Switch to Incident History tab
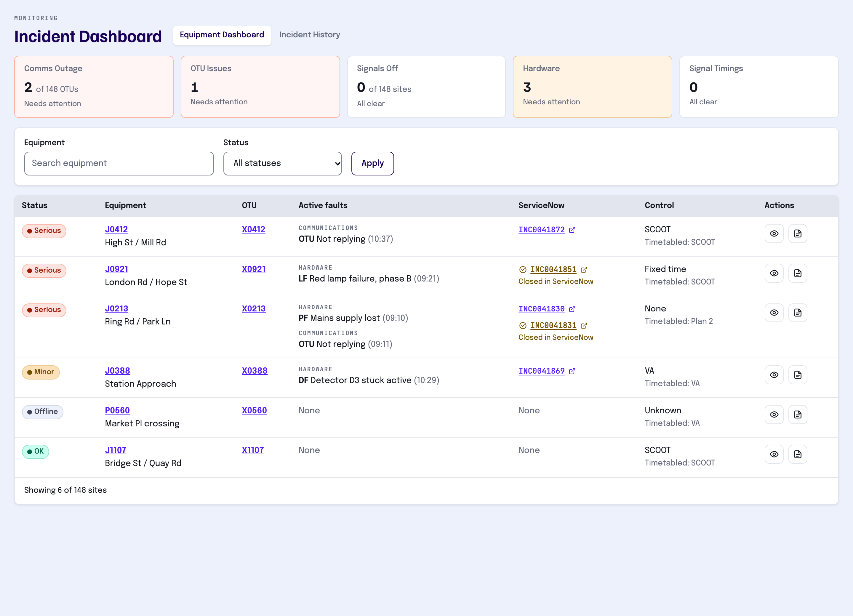 pyautogui.click(x=310, y=35)
